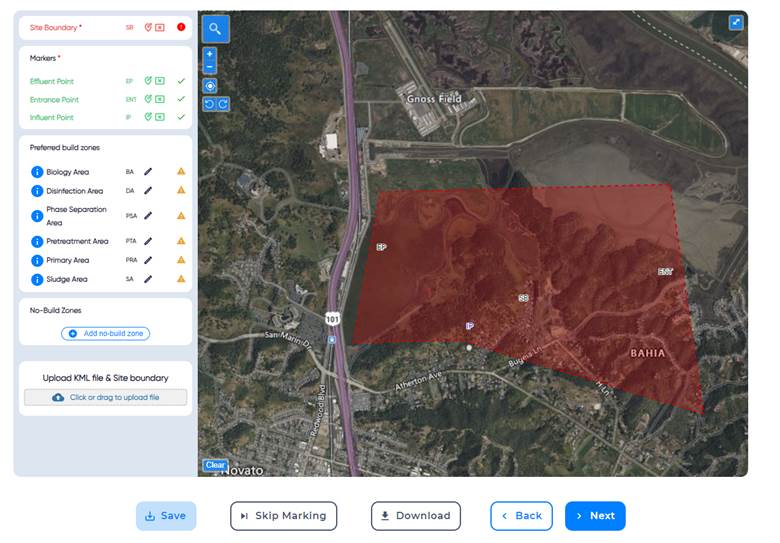Click the Gnoss Field map label

click(434, 98)
